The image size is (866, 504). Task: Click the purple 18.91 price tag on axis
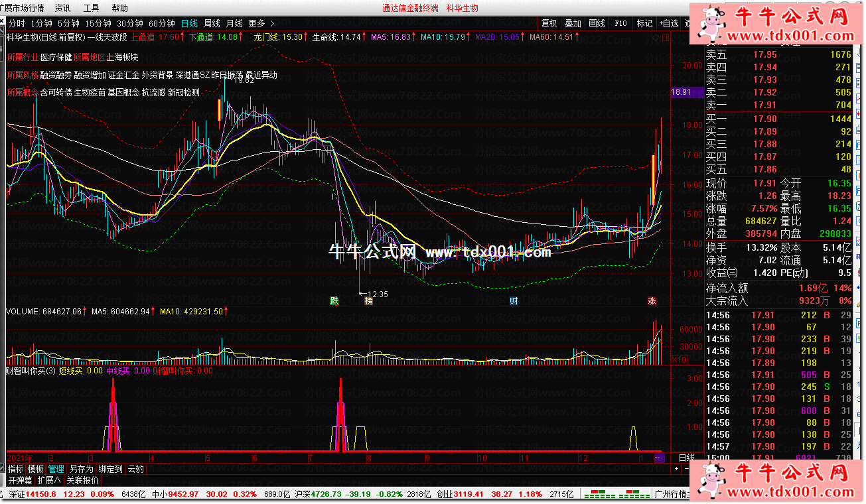687,93
